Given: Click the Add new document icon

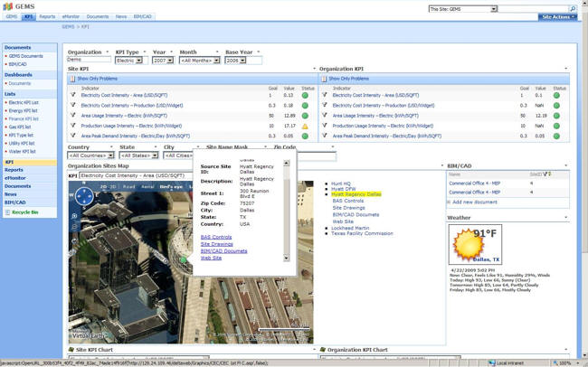Looking at the screenshot, I should [449, 202].
